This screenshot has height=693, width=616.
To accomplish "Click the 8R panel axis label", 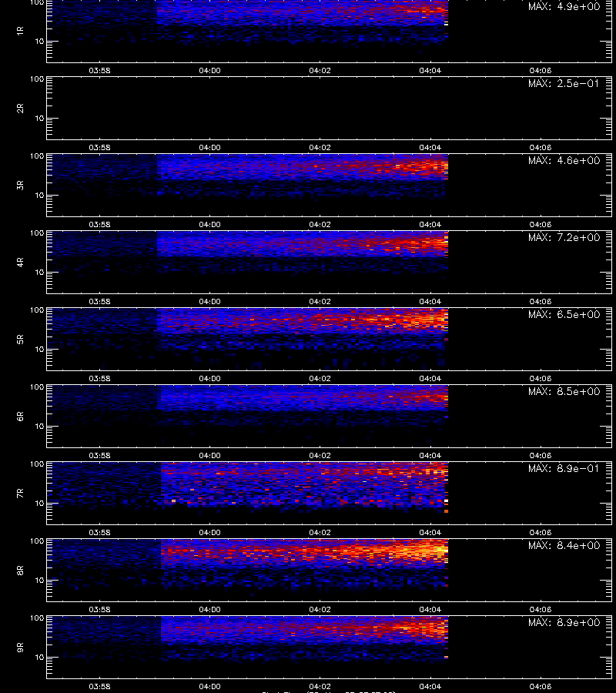I will click(x=20, y=570).
